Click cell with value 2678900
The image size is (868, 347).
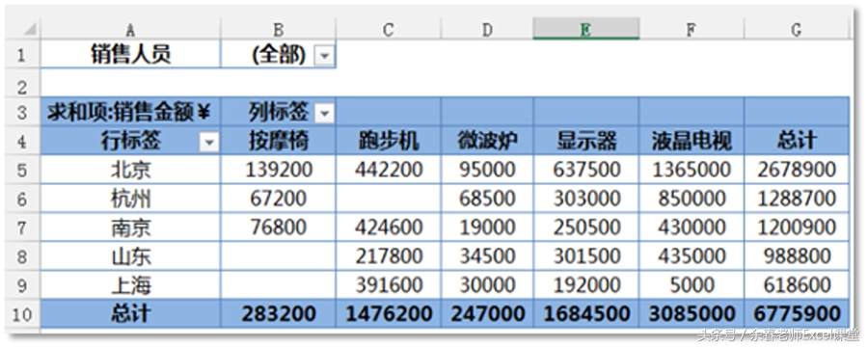click(797, 170)
